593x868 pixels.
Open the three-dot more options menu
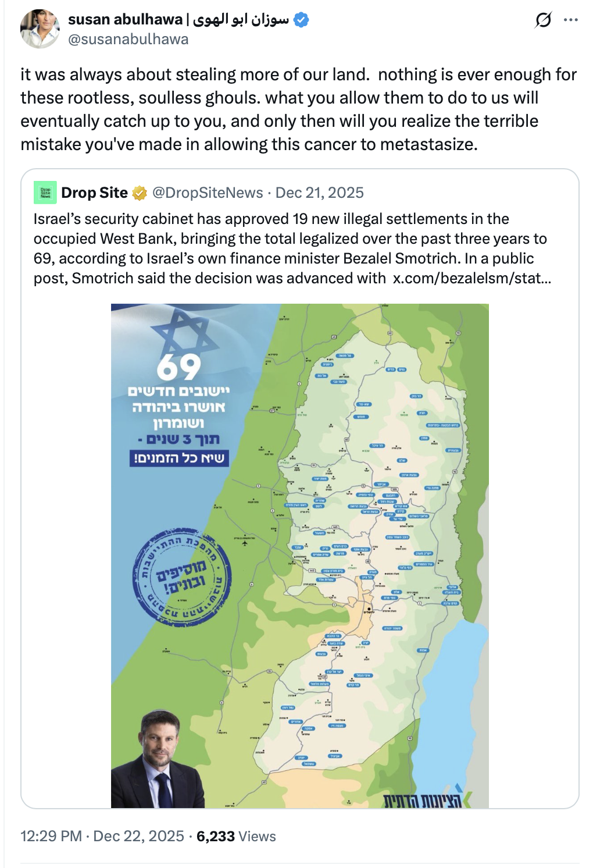[571, 20]
